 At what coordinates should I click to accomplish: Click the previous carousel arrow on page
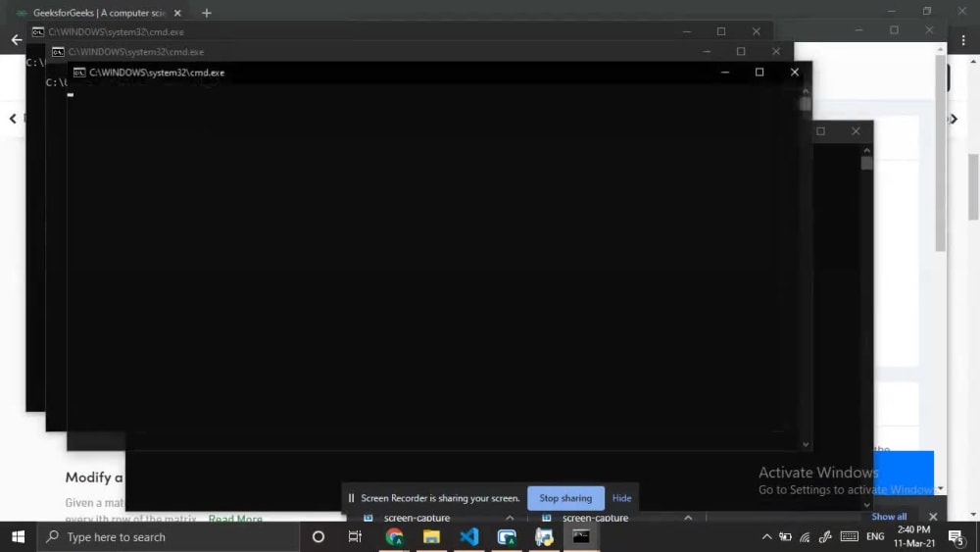[13, 119]
